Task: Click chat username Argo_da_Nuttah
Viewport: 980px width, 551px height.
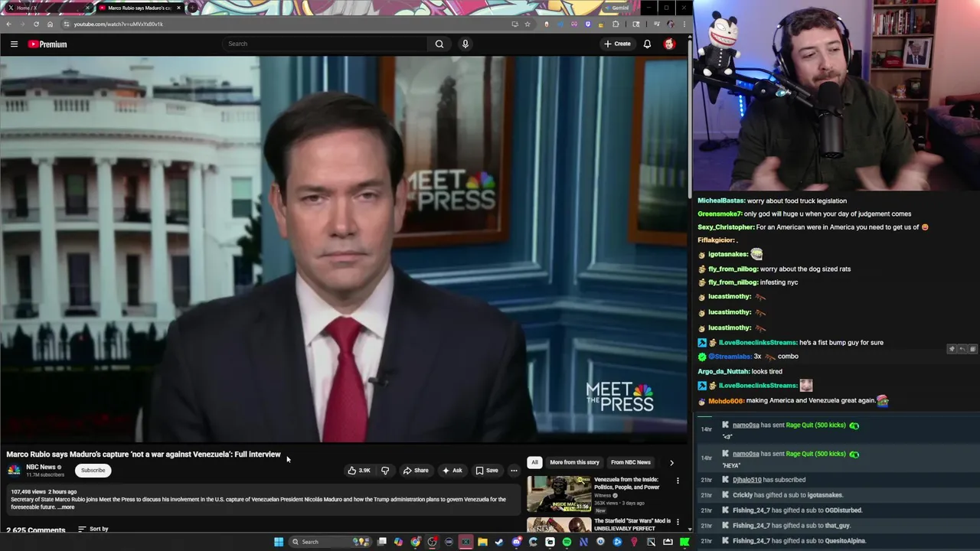Action: [724, 371]
